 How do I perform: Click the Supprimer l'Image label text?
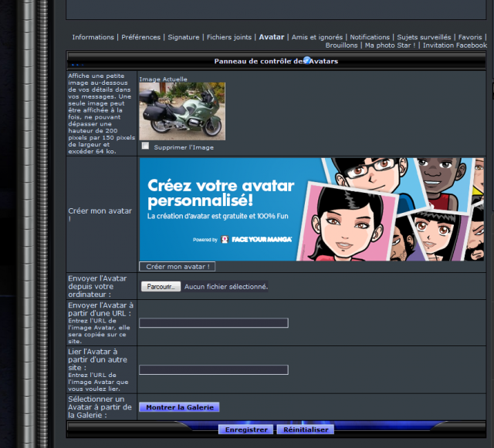(x=184, y=147)
